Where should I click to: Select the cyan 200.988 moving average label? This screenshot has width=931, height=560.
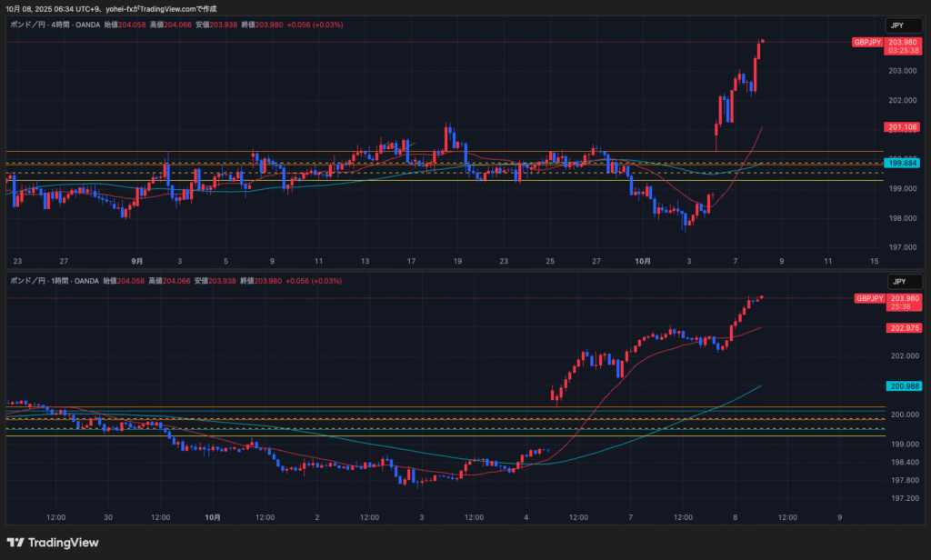(903, 386)
